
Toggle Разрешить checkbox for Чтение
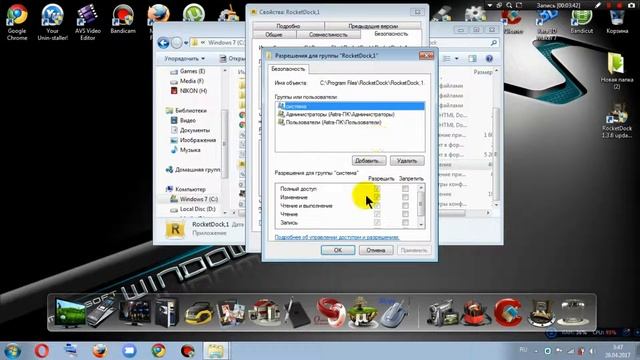click(377, 214)
